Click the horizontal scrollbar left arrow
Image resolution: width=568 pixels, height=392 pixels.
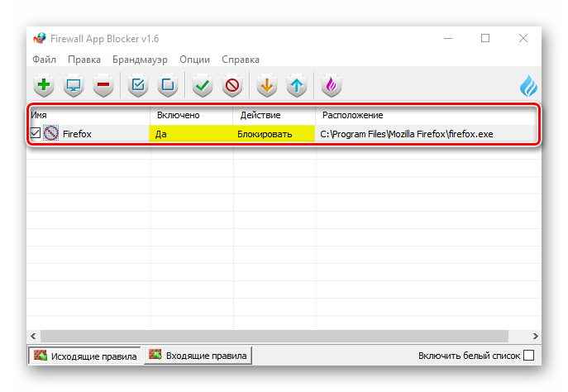coord(33,337)
